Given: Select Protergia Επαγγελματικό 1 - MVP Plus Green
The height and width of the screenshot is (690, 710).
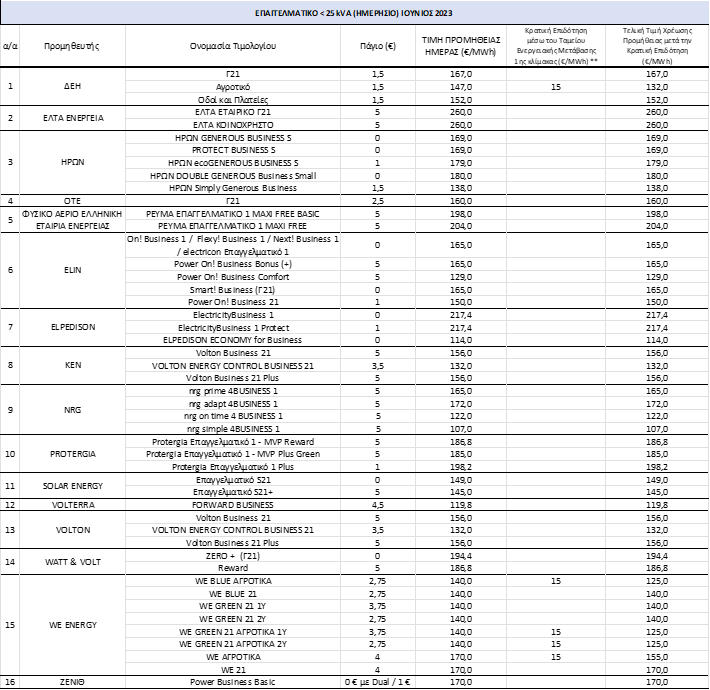Looking at the screenshot, I should [233, 454].
